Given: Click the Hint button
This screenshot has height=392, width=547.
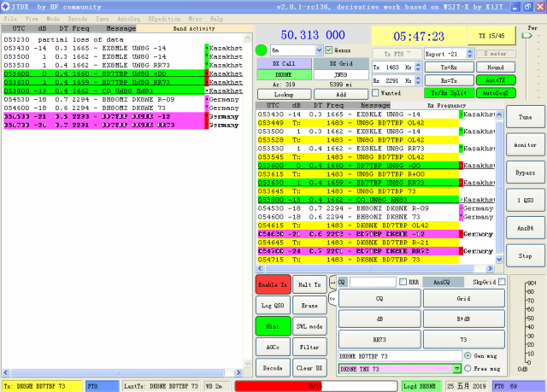Looking at the screenshot, I should (x=273, y=326).
